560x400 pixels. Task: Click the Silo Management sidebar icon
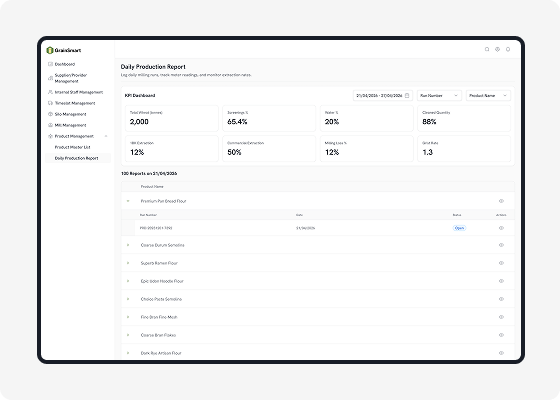tap(50, 114)
